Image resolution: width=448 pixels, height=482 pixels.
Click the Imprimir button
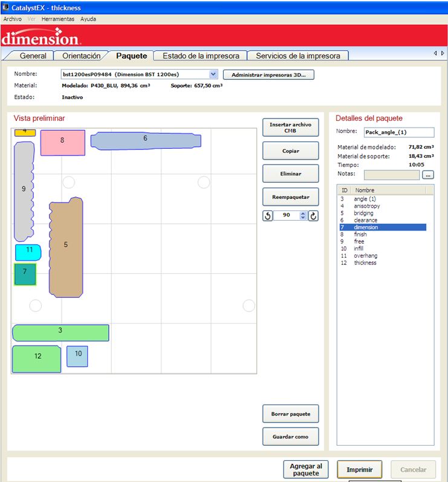pos(360,470)
